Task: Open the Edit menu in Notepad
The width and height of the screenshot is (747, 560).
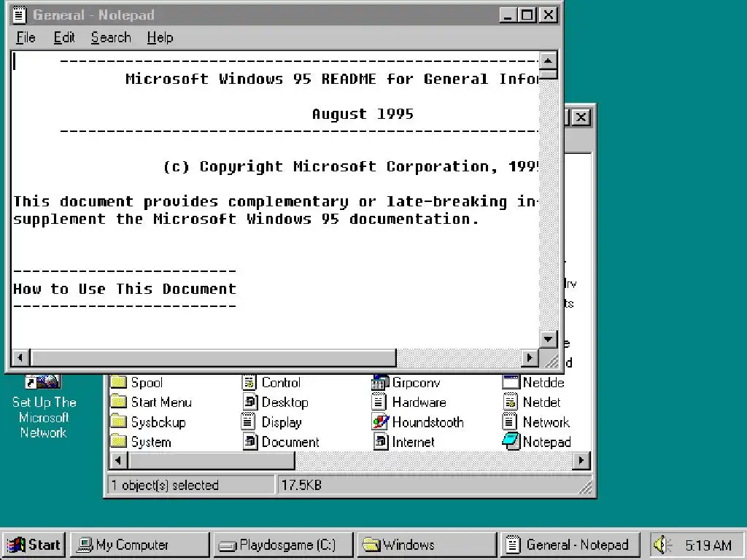Action: point(64,38)
